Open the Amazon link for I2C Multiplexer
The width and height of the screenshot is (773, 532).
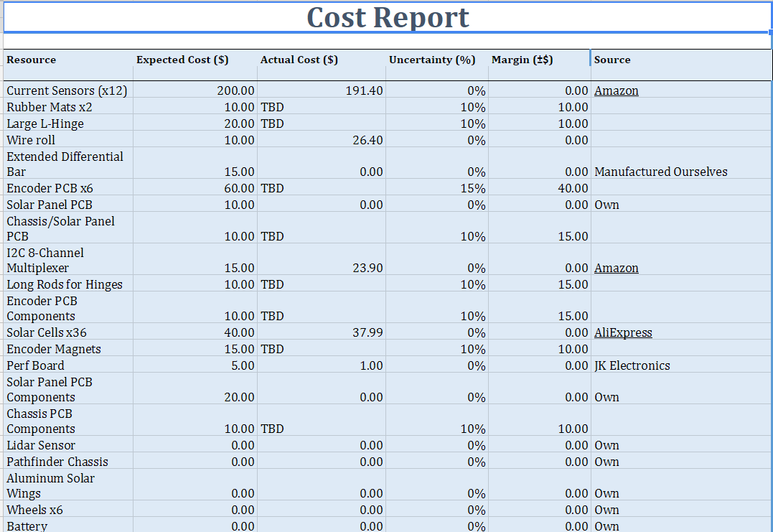click(x=616, y=269)
